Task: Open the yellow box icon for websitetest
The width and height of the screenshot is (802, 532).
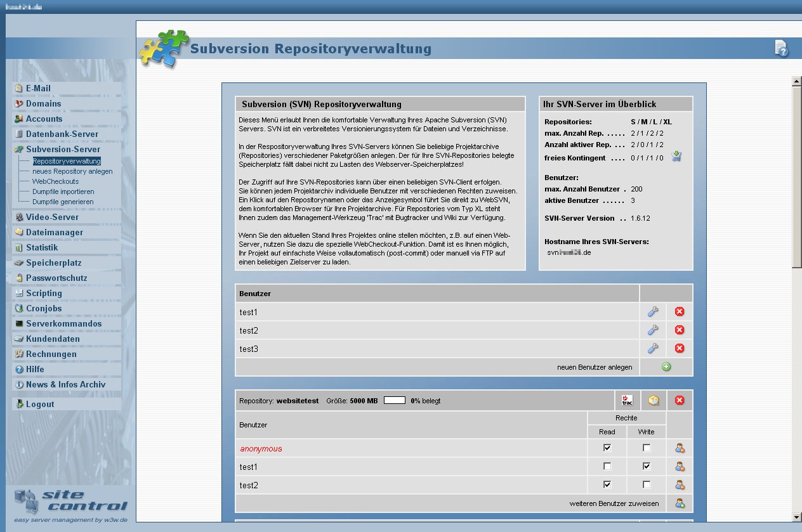Action: click(x=653, y=400)
